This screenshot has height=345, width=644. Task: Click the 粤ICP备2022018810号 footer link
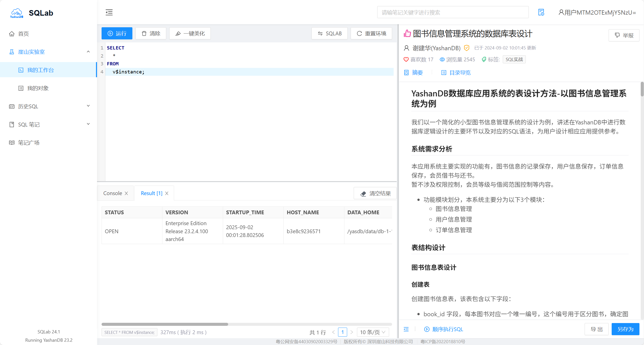click(x=443, y=341)
